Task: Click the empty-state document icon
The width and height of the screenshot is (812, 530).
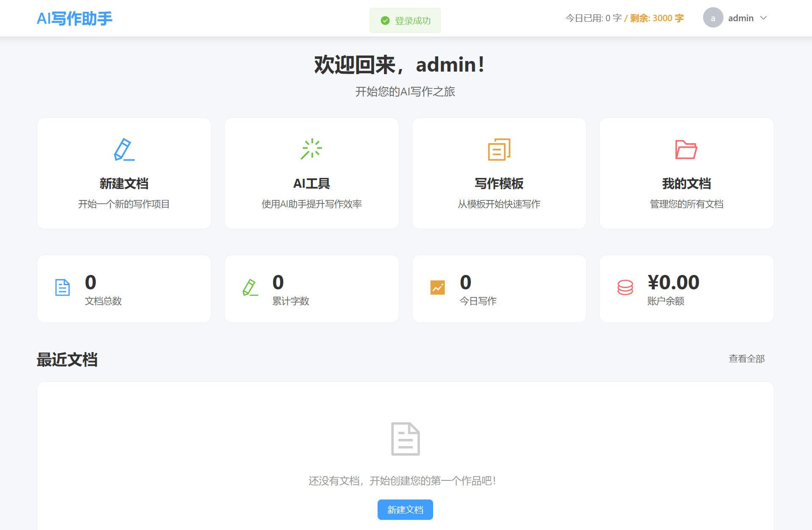Action: click(405, 439)
